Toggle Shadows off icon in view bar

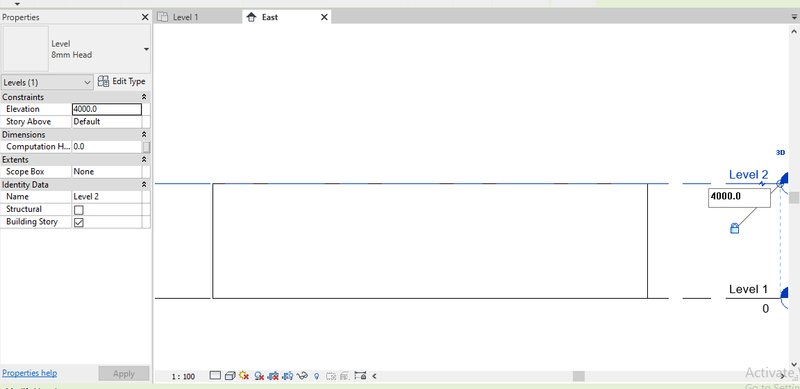click(x=259, y=376)
